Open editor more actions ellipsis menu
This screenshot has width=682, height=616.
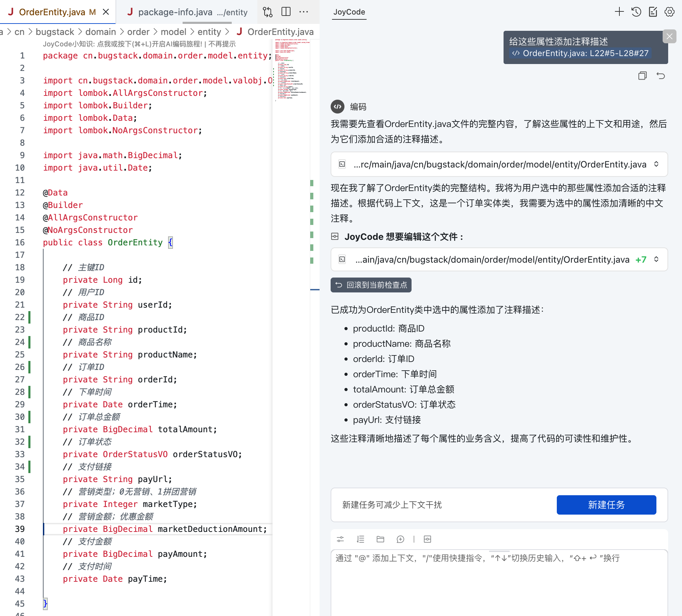point(304,12)
